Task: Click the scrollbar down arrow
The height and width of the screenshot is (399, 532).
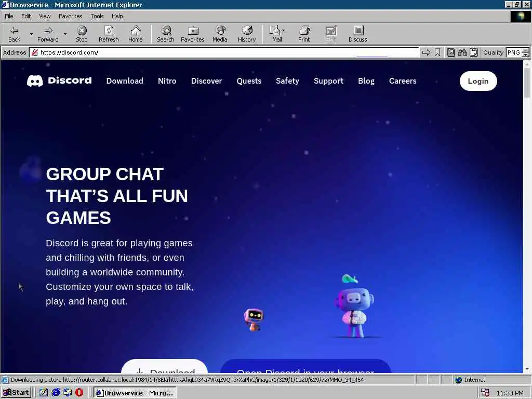Action: [527, 369]
